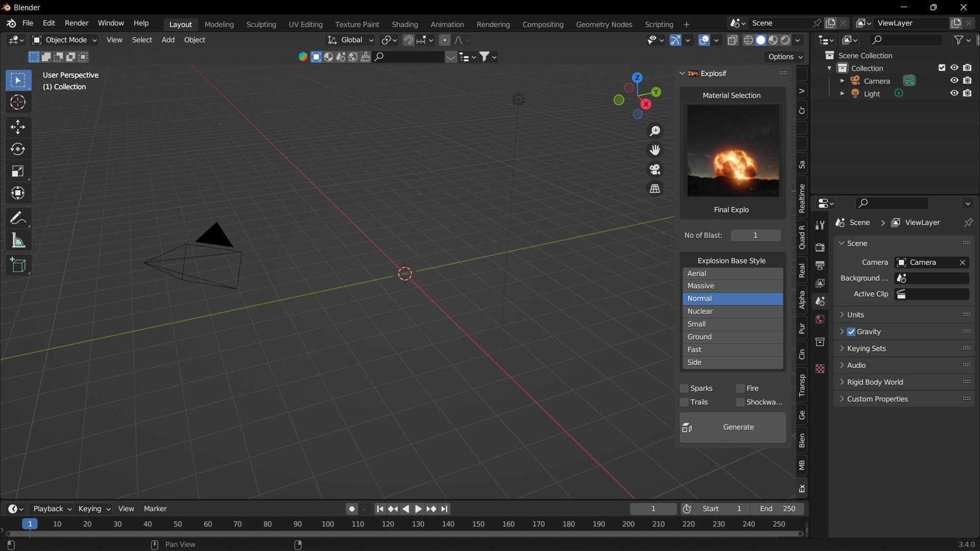Toggle X-ray display icon

tap(732, 40)
